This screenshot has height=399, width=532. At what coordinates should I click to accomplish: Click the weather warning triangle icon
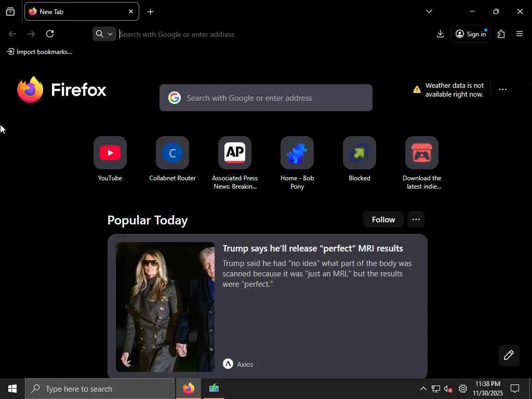417,89
